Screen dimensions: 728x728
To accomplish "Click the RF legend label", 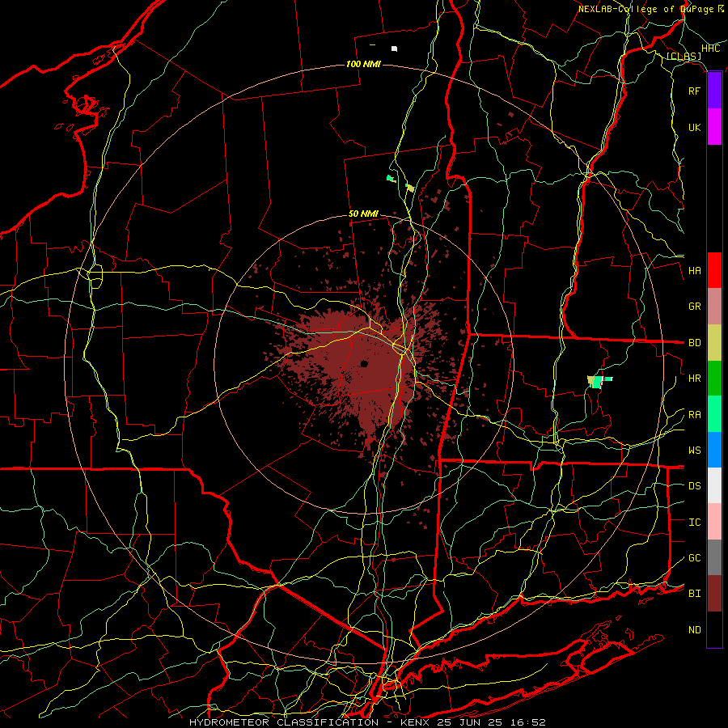I will [x=694, y=91].
